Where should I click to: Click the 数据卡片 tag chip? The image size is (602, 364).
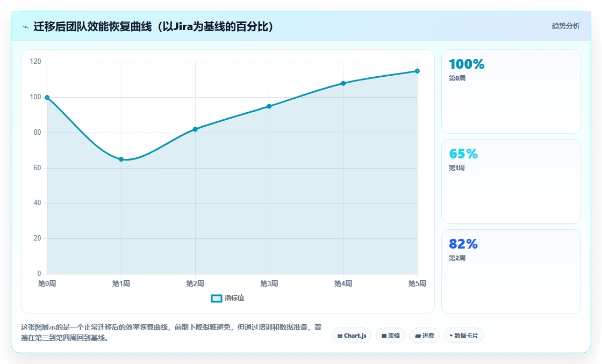(464, 336)
